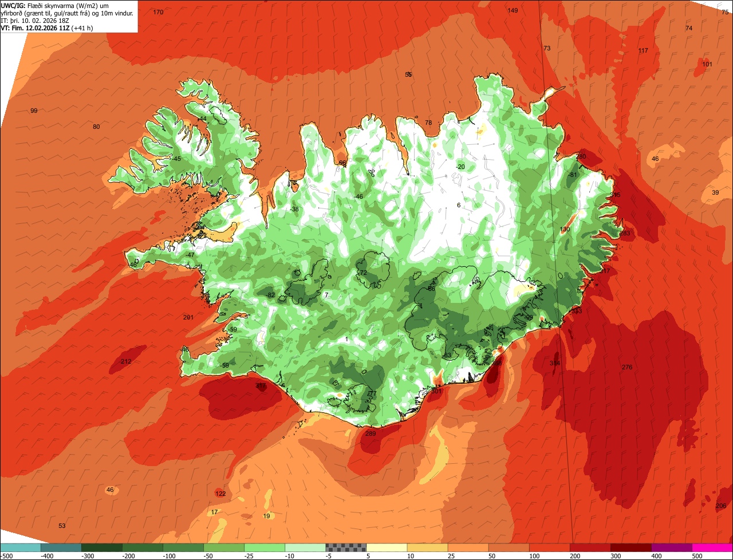Choose the pale green -10 to -5 swatch
This screenshot has width=733, height=560.
(x=305, y=547)
